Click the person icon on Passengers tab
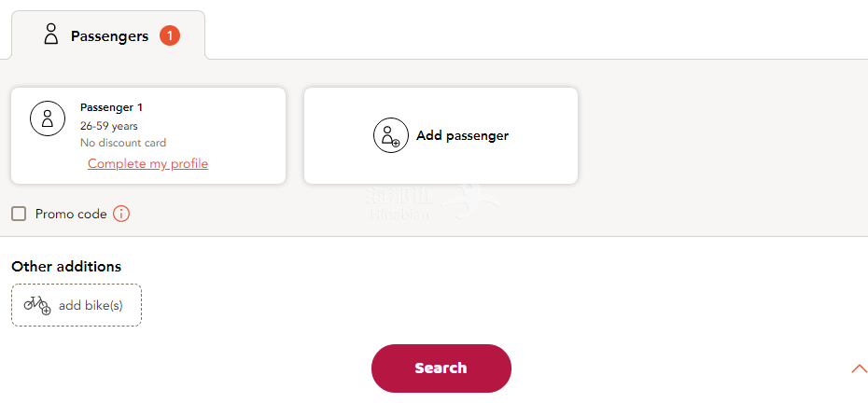This screenshot has height=403, width=868. click(51, 35)
